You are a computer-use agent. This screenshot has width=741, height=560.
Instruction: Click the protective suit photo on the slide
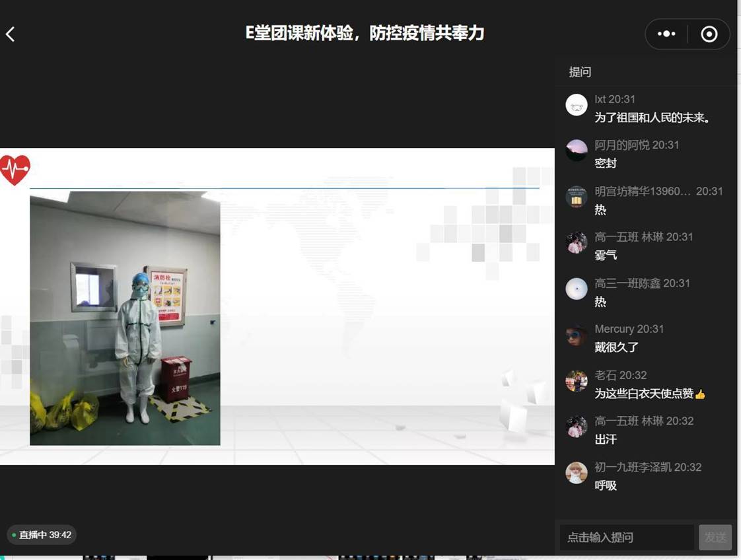(x=125, y=318)
